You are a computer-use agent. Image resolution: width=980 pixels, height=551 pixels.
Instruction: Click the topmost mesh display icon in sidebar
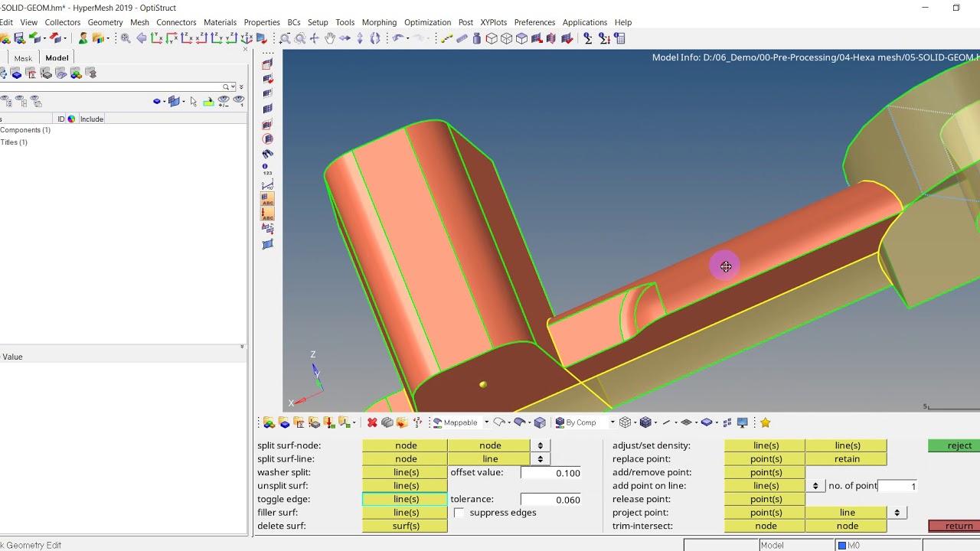267,64
